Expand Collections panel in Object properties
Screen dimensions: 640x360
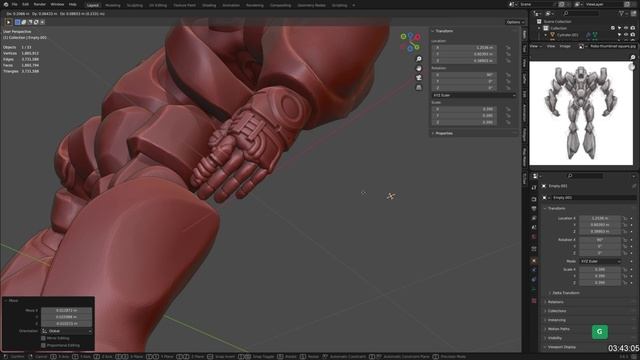[x=557, y=311]
